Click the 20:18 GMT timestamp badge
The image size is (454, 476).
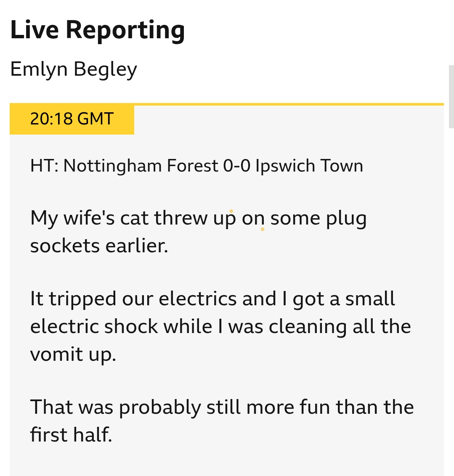(x=72, y=119)
